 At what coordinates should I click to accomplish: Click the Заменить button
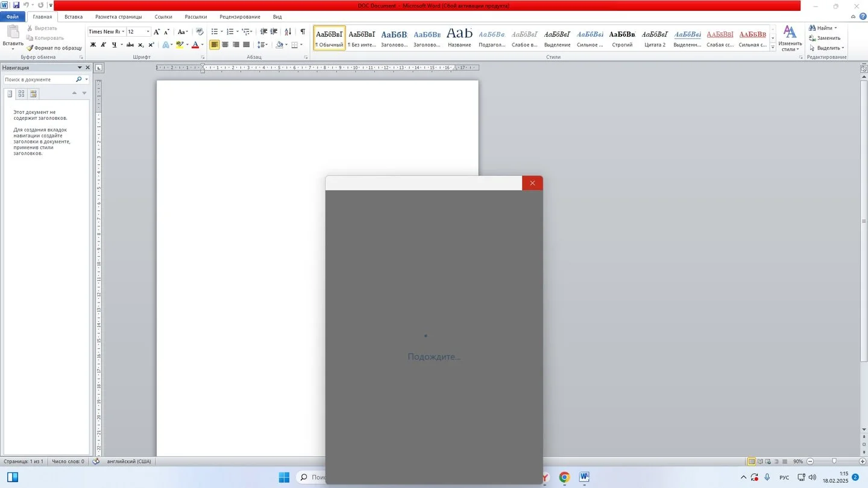(825, 38)
